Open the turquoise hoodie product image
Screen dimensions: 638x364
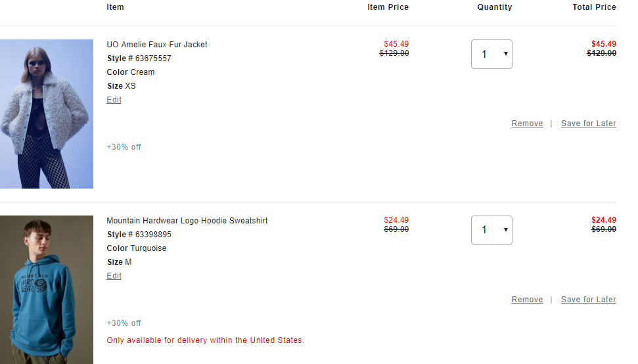[47, 290]
